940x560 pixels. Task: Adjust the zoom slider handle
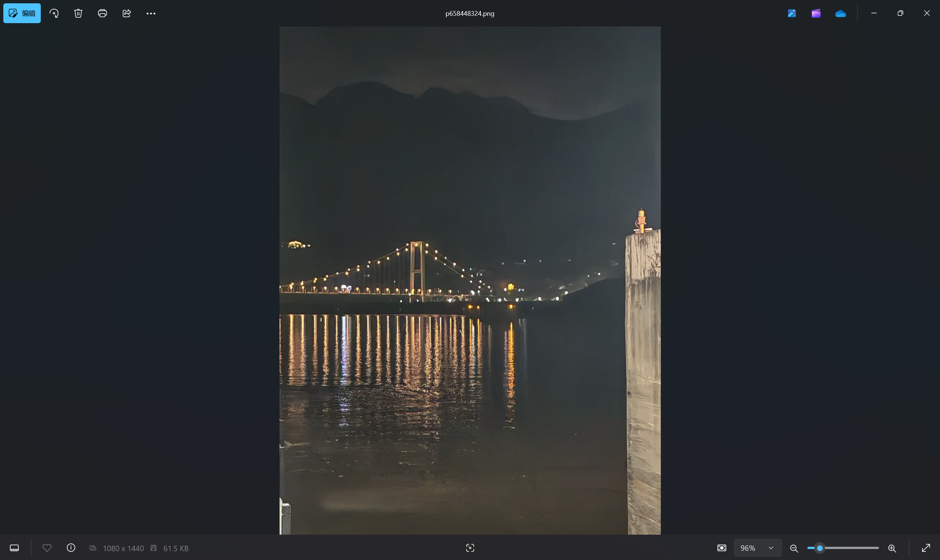(820, 548)
